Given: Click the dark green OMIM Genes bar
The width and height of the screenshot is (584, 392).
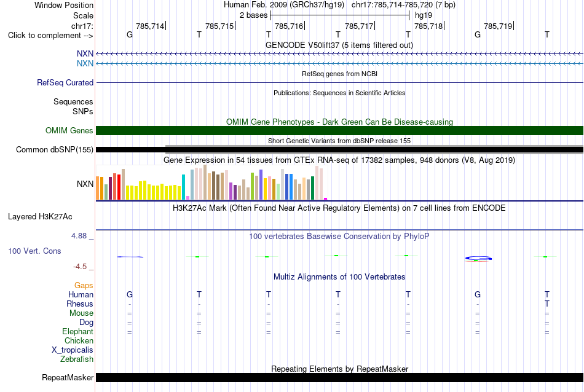Looking at the screenshot, I should tap(339, 131).
